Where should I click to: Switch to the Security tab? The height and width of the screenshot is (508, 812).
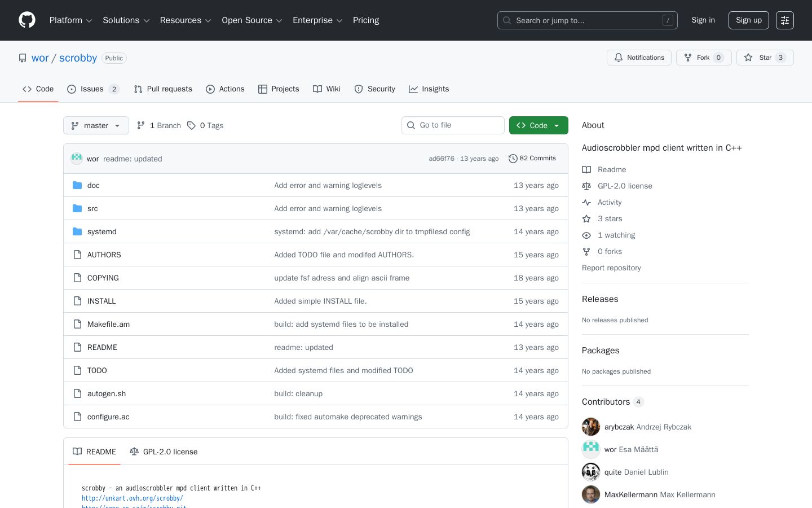click(374, 89)
